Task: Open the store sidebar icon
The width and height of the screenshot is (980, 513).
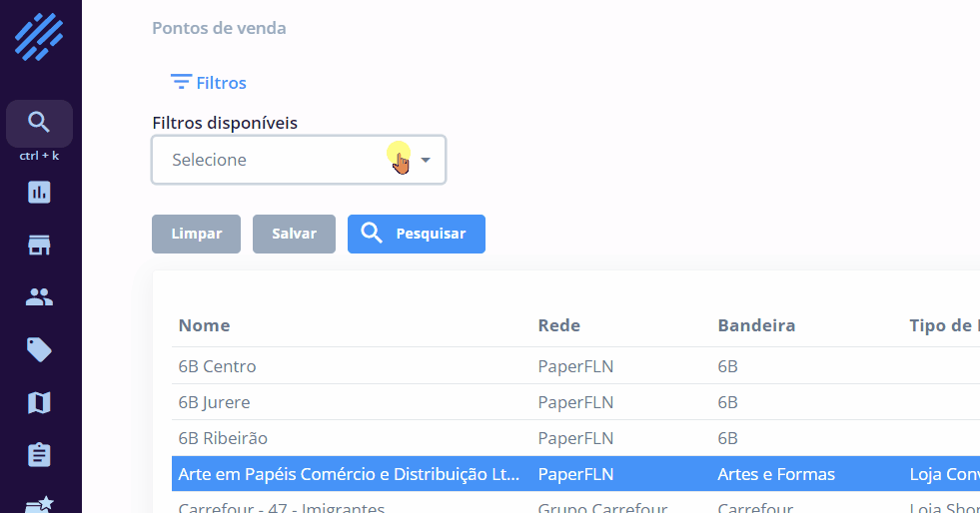Action: (x=39, y=245)
